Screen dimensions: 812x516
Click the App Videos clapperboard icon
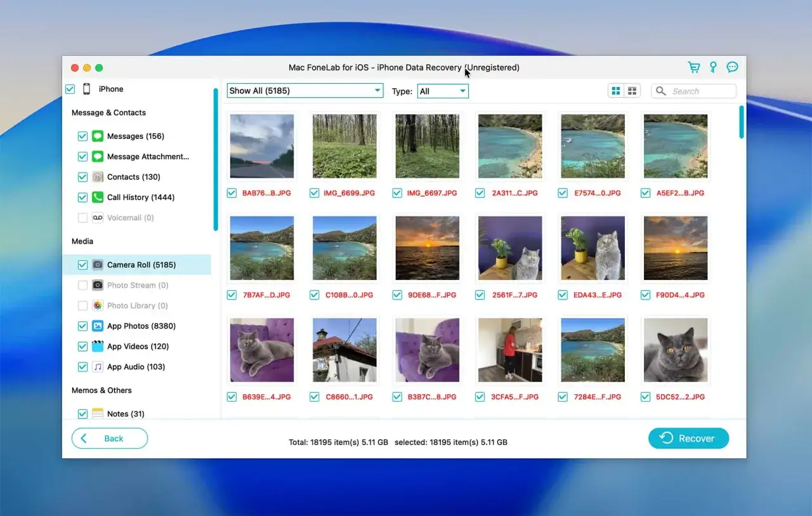98,347
